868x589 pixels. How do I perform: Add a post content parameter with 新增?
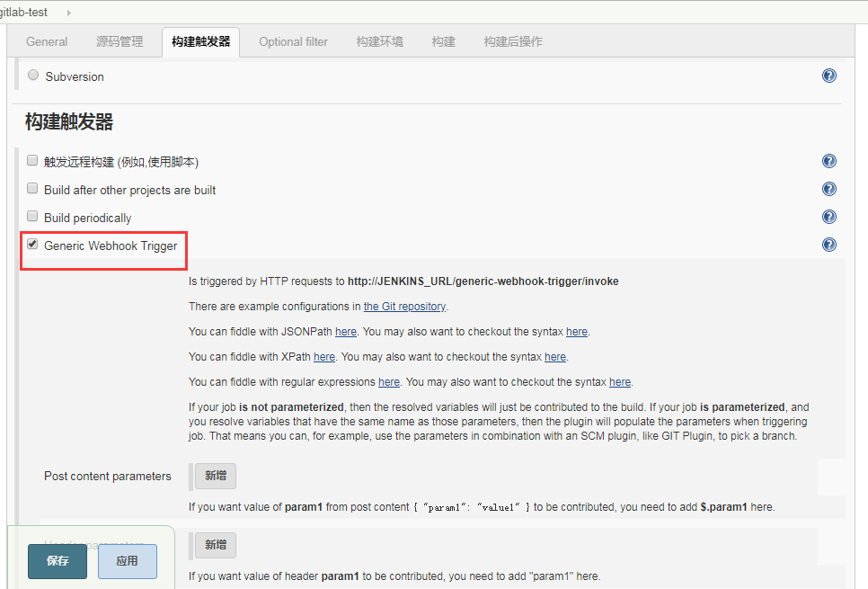coord(214,476)
